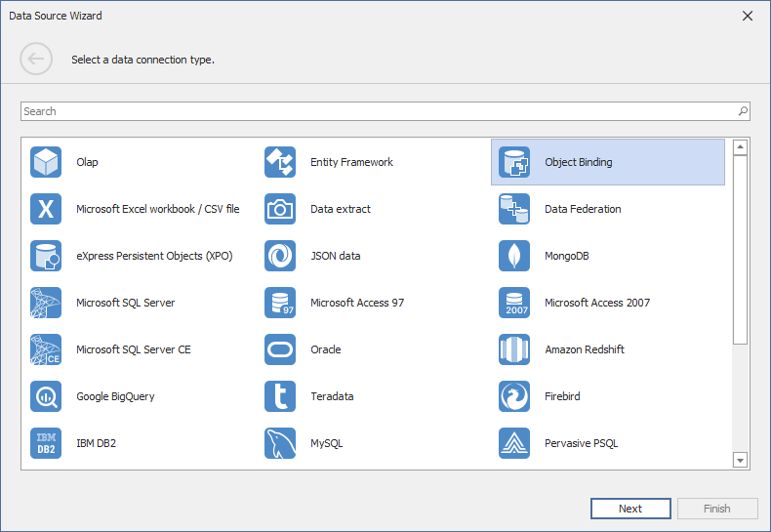Select the Data extract camera icon
Viewport: 771px width, 532px height.
point(280,209)
